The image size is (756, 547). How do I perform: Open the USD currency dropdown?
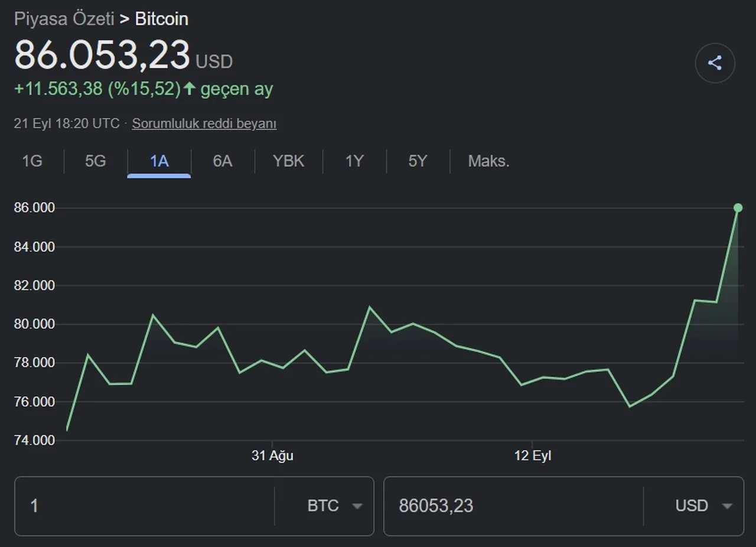(703, 506)
